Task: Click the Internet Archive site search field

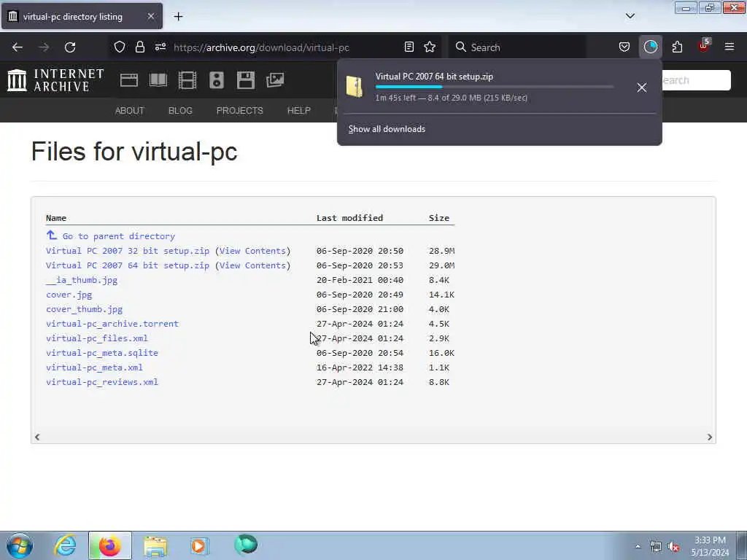Action: 695,80
